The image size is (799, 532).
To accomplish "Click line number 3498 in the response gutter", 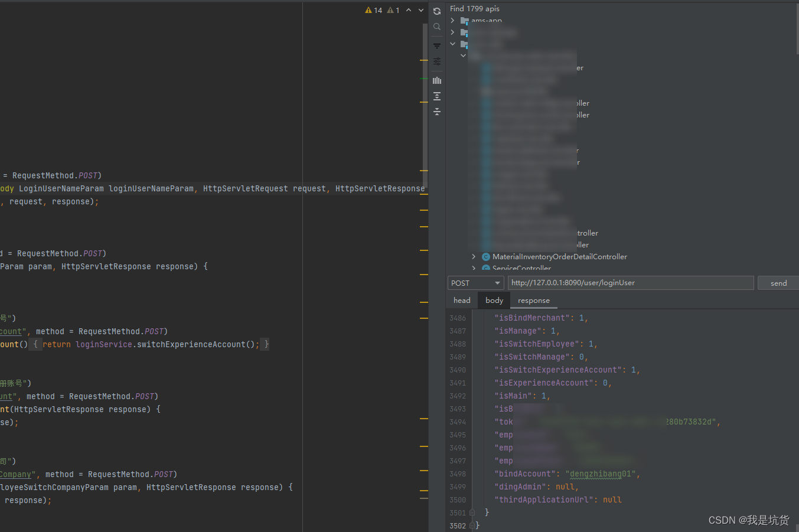I will [x=458, y=474].
